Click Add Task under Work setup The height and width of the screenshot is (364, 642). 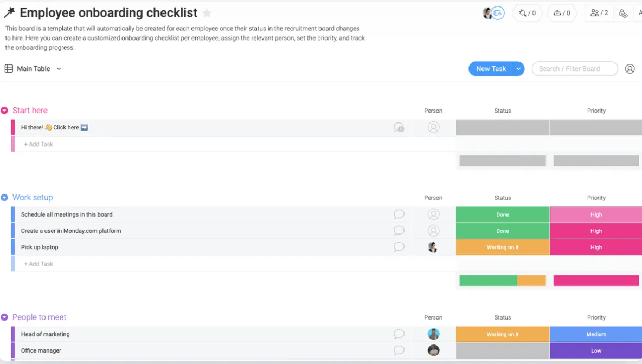coord(38,264)
